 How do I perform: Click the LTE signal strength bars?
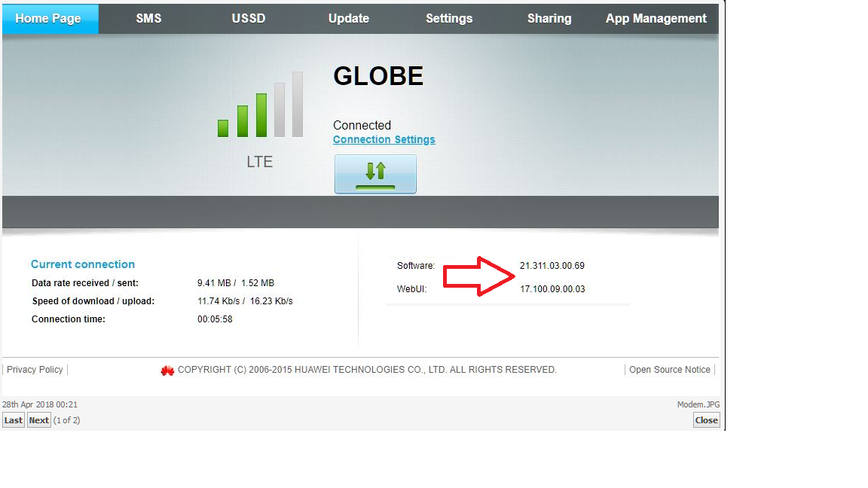point(260,104)
